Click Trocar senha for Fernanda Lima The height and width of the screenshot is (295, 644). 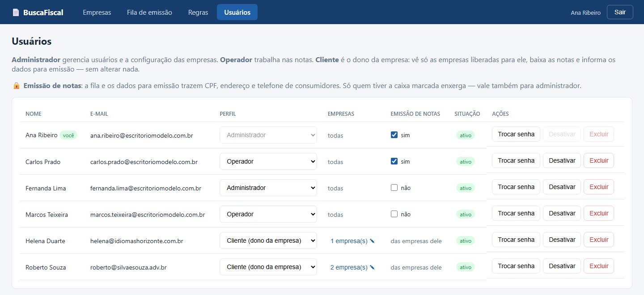pos(516,187)
